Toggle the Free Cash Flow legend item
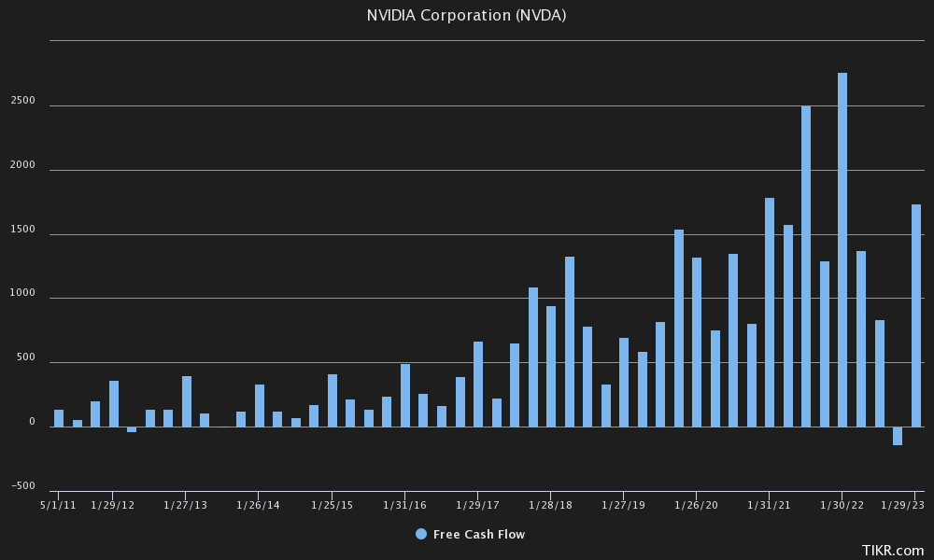934x560 pixels. [x=471, y=535]
